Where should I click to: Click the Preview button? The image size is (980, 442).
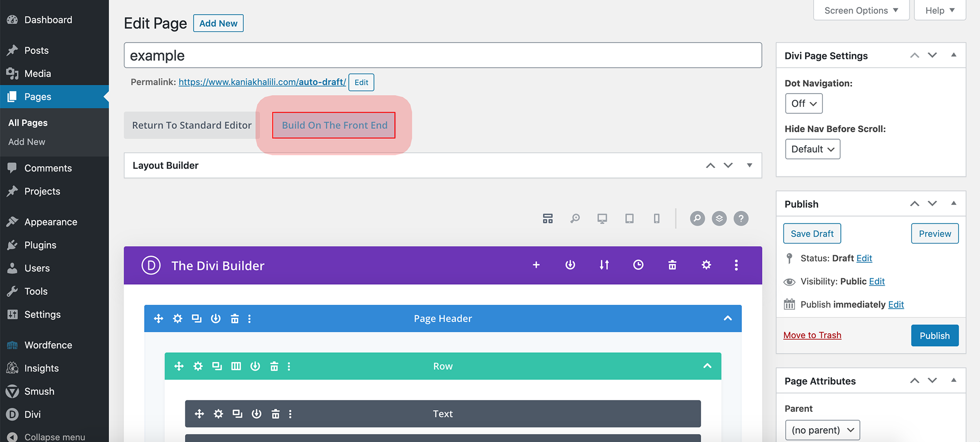tap(934, 233)
